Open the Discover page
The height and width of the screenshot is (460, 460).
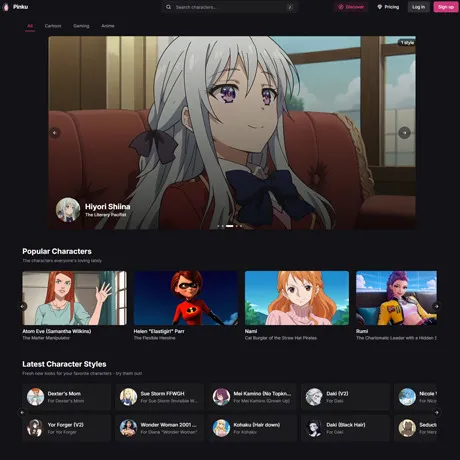[351, 7]
